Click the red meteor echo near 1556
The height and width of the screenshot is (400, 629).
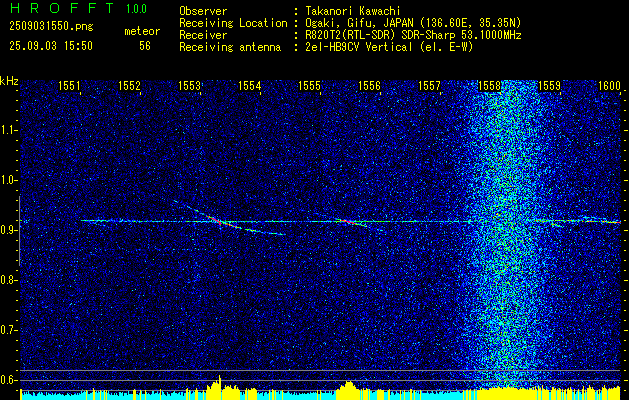(347, 221)
